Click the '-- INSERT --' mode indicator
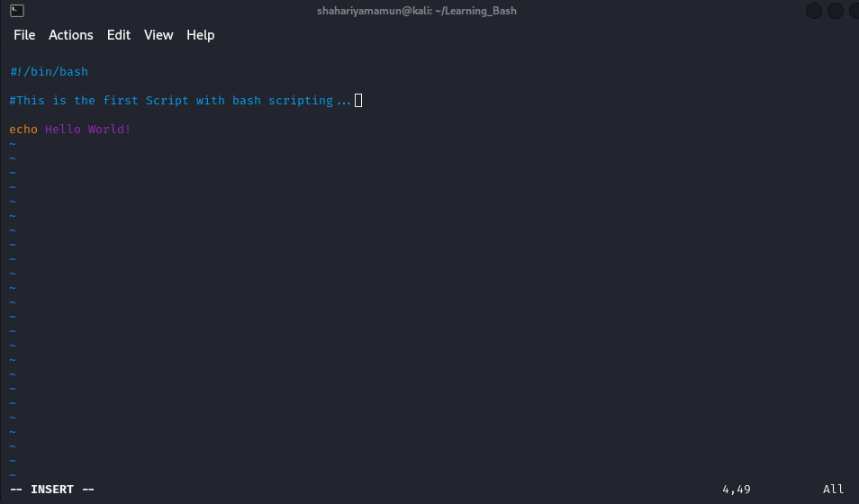Screen dimensions: 859x504 point(52,490)
